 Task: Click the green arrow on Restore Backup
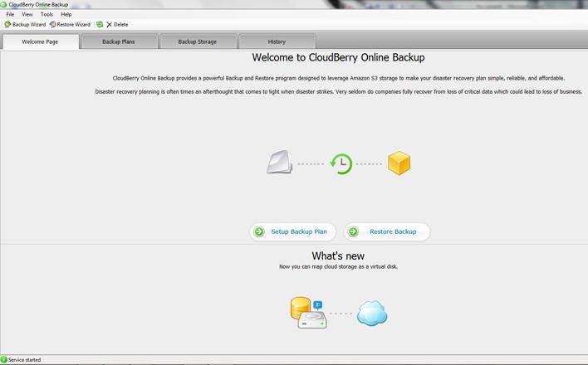point(353,231)
